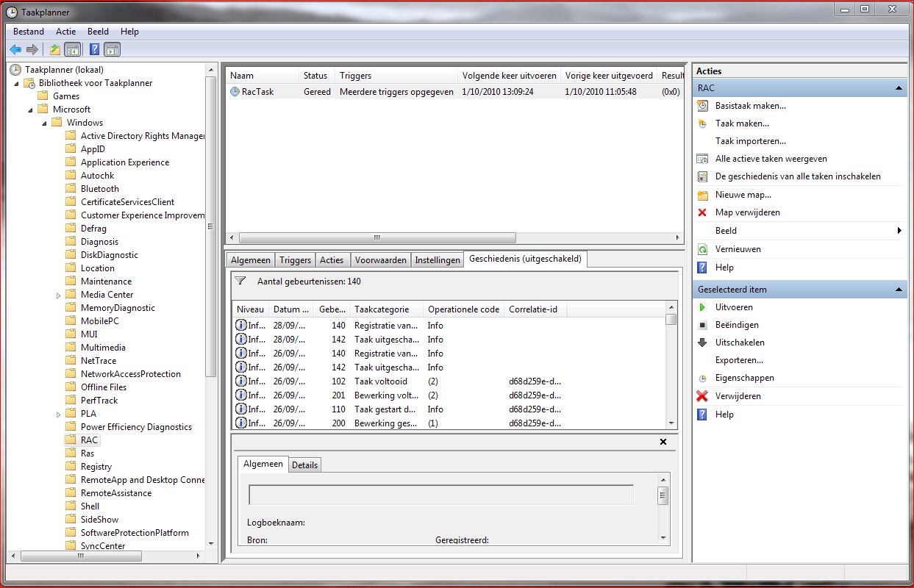
Task: Click the red Verwijderen delete icon
Action: tap(702, 396)
